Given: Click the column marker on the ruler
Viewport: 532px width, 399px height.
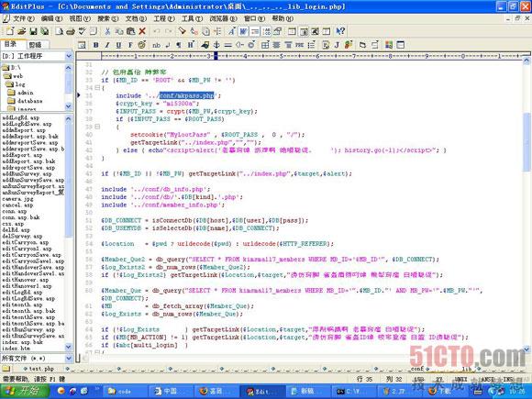Looking at the screenshot, I should point(216,56).
